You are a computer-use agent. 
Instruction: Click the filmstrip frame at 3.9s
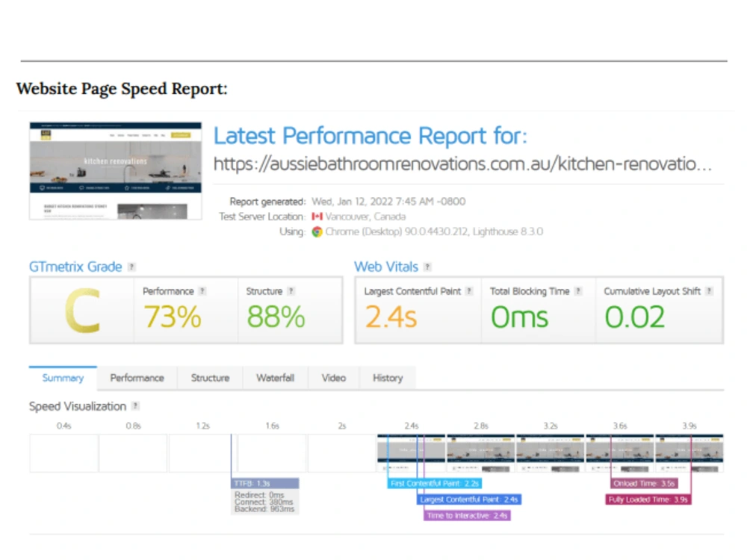click(x=689, y=453)
